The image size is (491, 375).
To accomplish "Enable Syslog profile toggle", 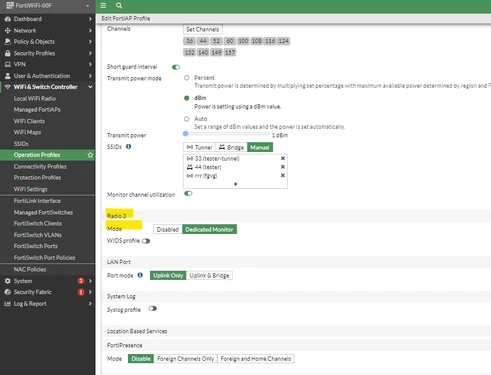I will coord(152,309).
